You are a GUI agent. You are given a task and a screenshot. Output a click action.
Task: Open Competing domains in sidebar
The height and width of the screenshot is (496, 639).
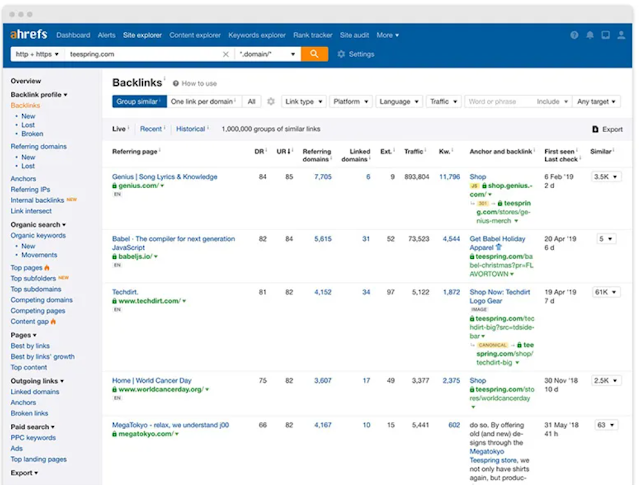tap(42, 300)
